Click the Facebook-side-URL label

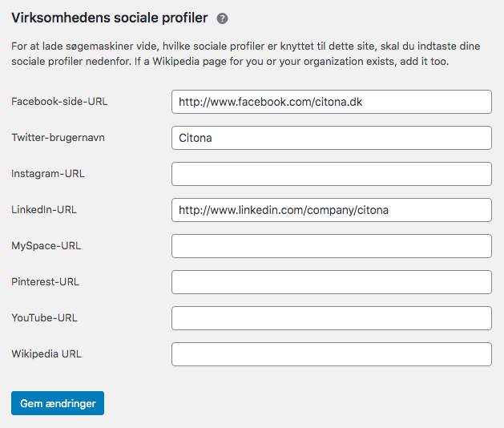(59, 102)
